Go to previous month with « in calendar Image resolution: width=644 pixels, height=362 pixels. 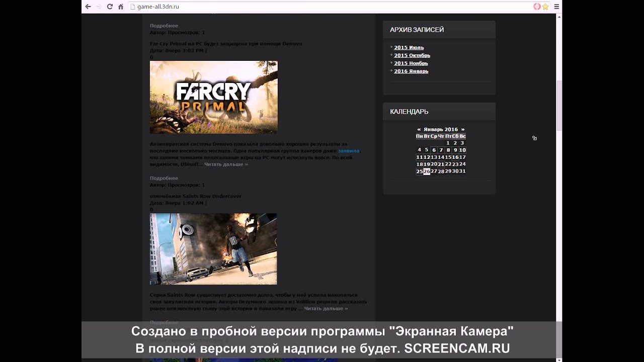[419, 129]
